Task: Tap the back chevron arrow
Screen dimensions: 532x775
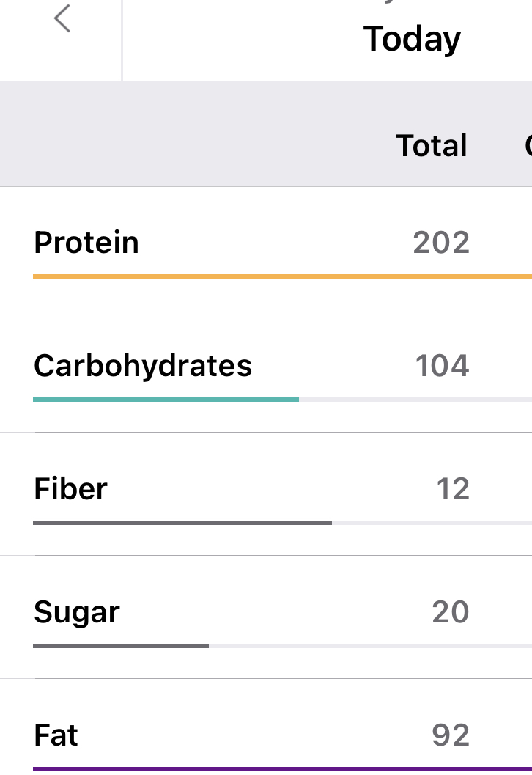Action: click(62, 18)
